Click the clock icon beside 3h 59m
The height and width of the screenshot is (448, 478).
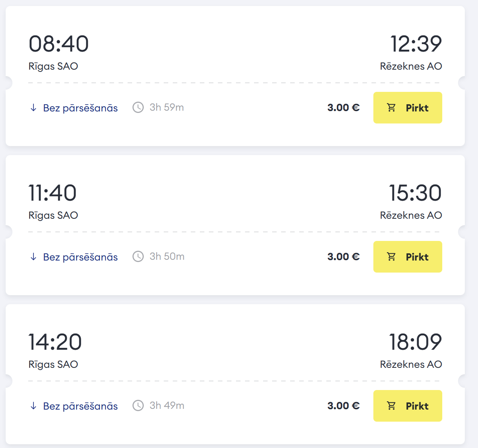(x=138, y=107)
